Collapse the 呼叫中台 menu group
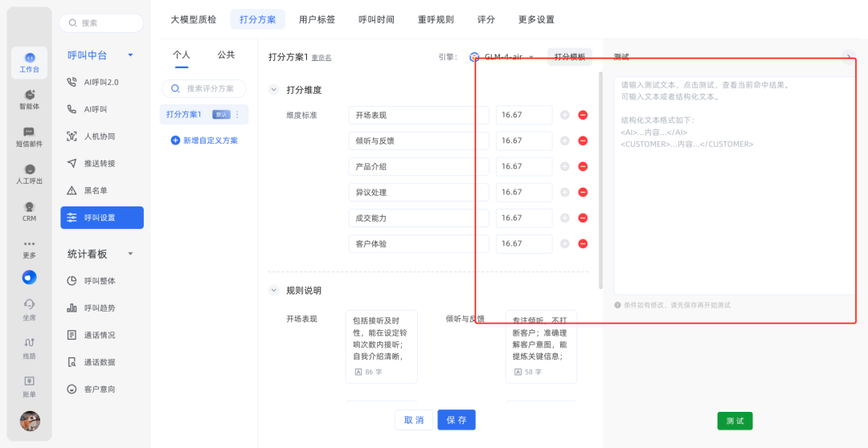868x448 pixels. click(130, 55)
